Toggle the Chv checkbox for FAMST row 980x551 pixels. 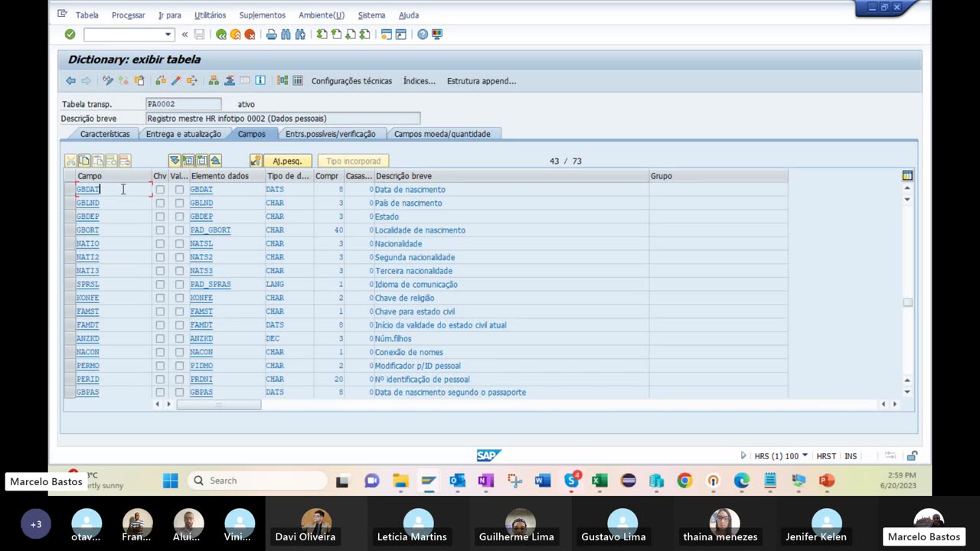[x=160, y=311]
